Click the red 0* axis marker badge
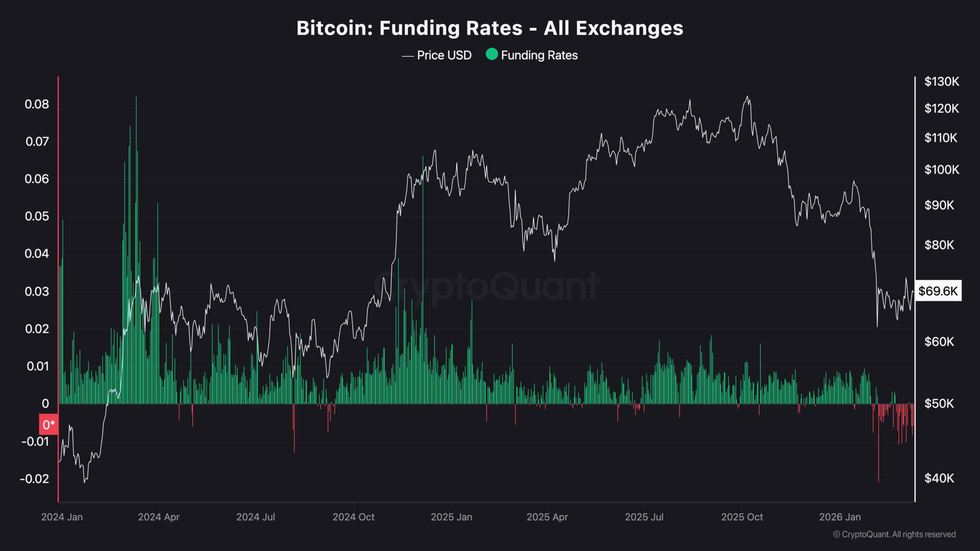 [x=49, y=424]
